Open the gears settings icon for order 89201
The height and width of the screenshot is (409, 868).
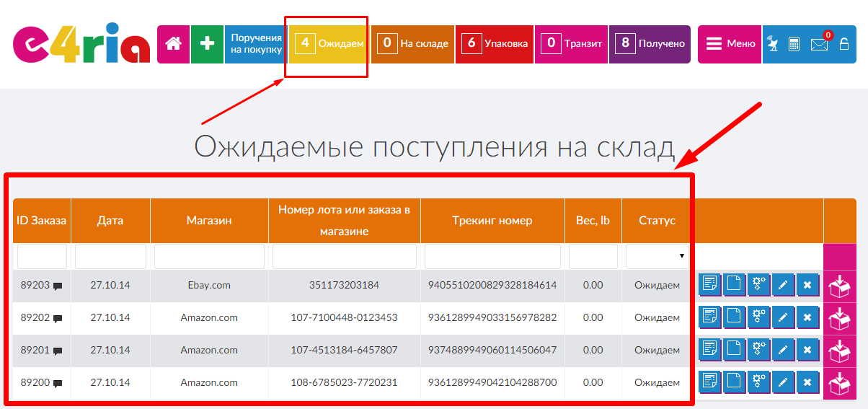tap(758, 350)
